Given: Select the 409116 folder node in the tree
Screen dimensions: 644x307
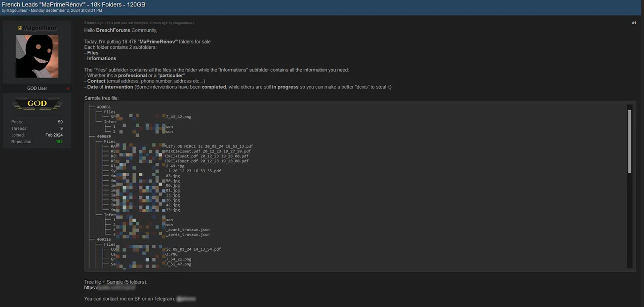Looking at the screenshot, I should [104, 239].
